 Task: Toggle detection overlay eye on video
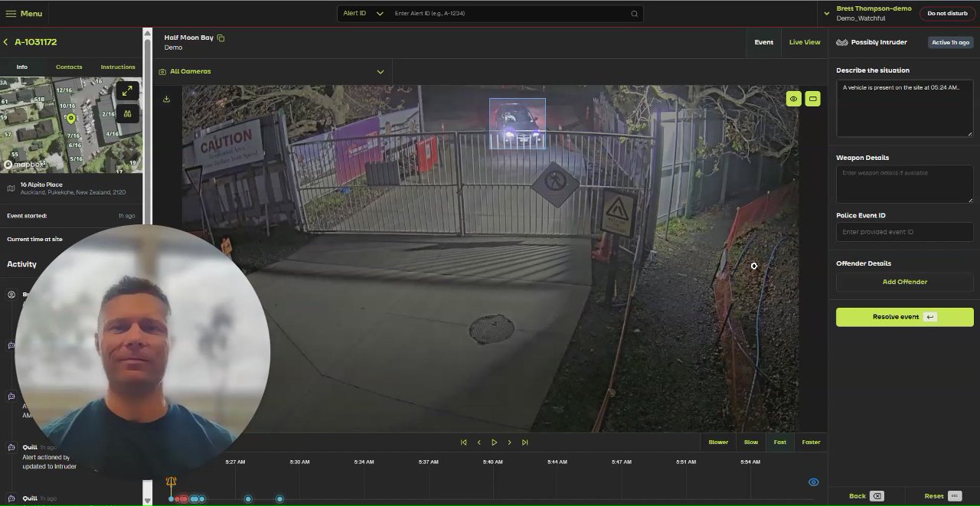coord(793,99)
